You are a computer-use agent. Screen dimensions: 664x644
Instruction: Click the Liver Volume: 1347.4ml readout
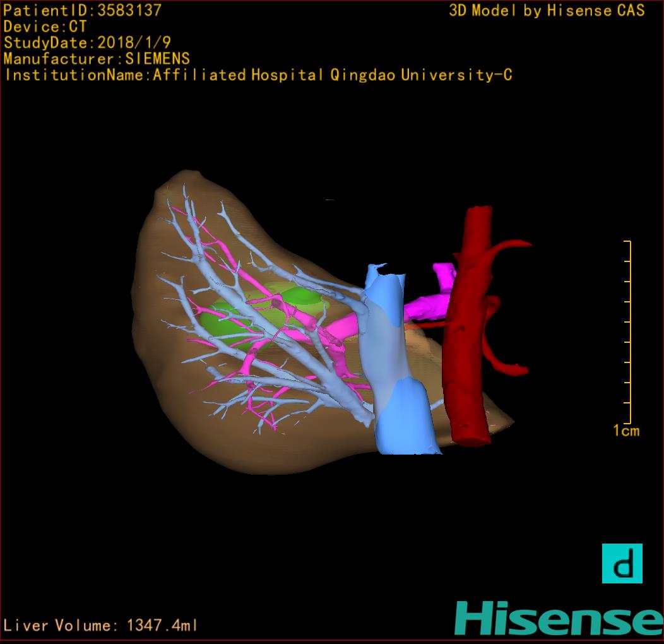100,626
